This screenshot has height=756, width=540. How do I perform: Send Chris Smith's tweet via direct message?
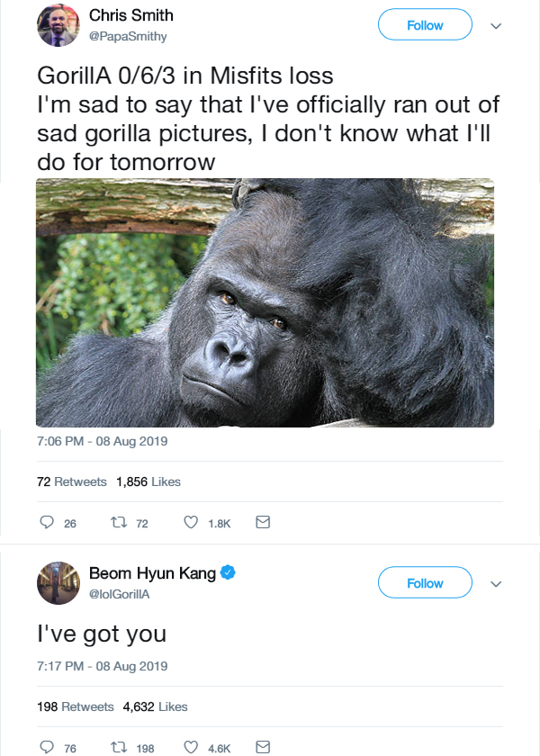coord(263,523)
